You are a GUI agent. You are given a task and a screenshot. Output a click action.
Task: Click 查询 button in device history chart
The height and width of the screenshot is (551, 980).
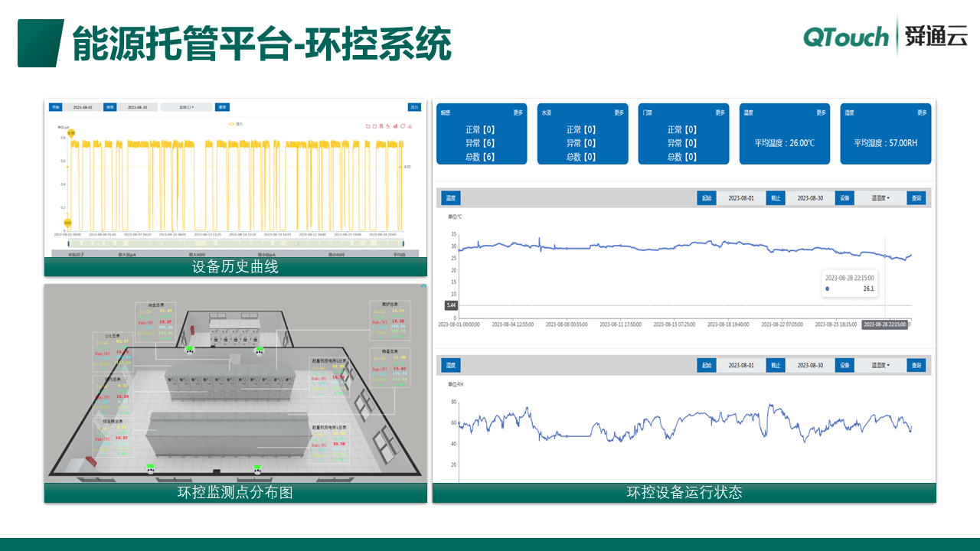coord(222,107)
